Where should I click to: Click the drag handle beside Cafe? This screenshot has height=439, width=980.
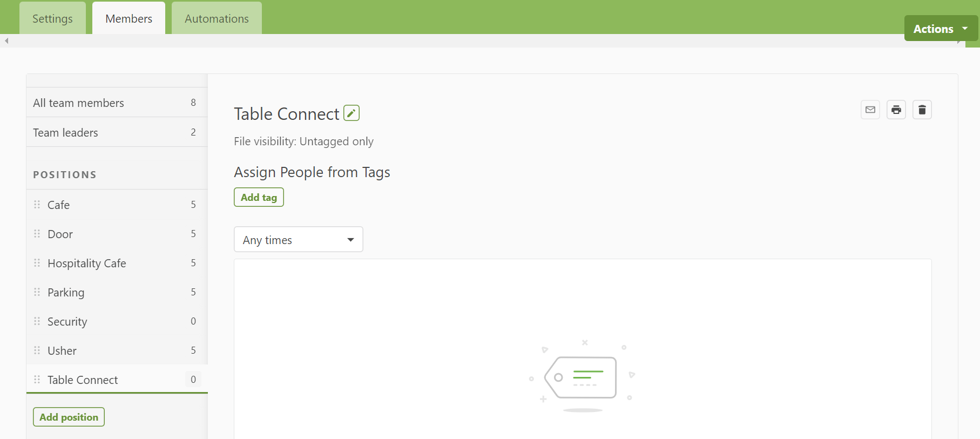tap(37, 205)
